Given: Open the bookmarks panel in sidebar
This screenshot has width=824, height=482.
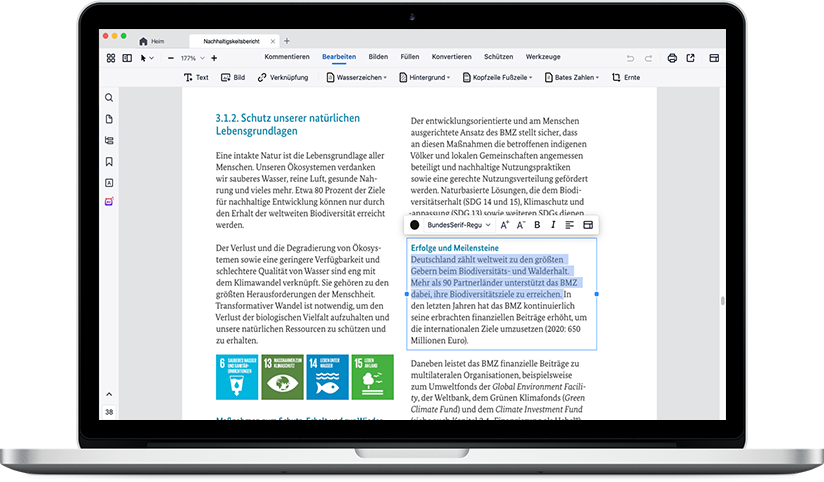Looking at the screenshot, I should pos(109,161).
